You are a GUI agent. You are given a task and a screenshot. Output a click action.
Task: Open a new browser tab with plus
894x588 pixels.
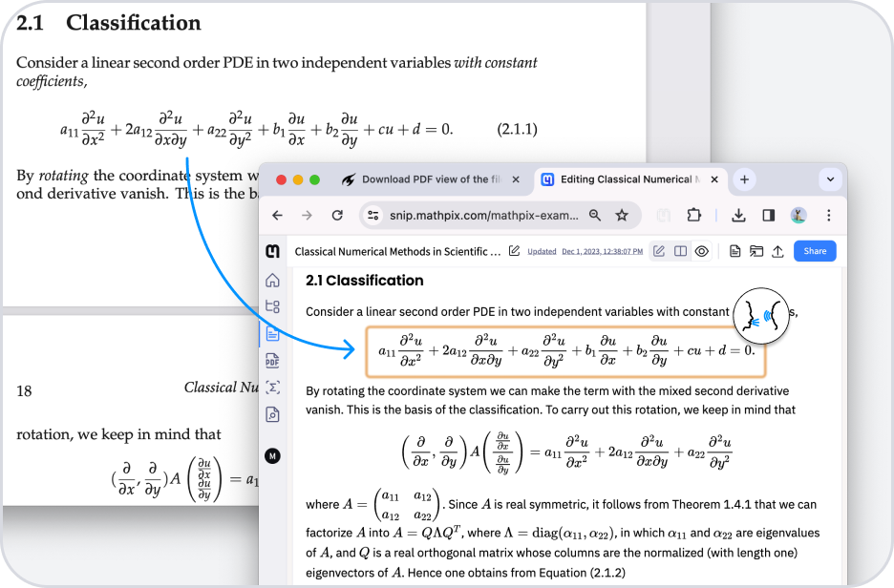744,179
